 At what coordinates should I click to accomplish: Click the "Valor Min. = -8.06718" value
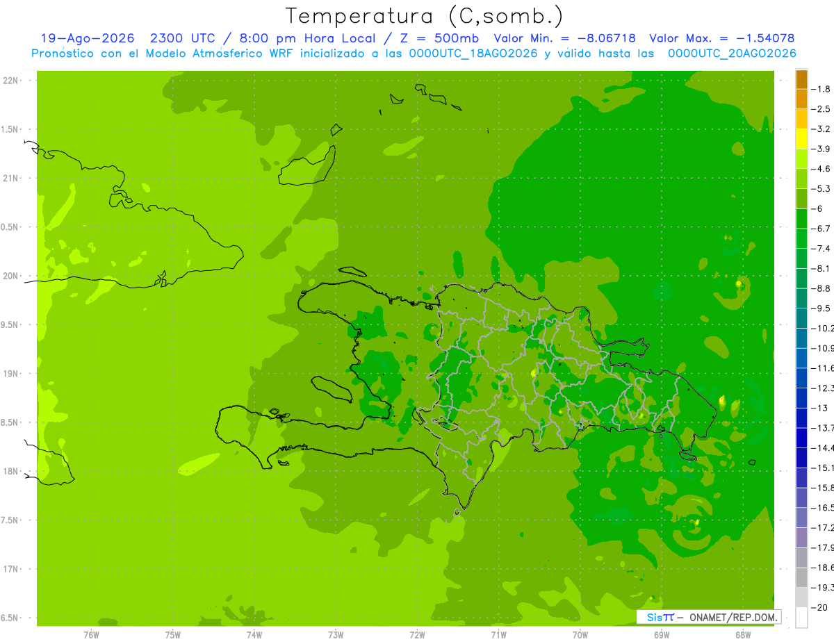click(564, 38)
